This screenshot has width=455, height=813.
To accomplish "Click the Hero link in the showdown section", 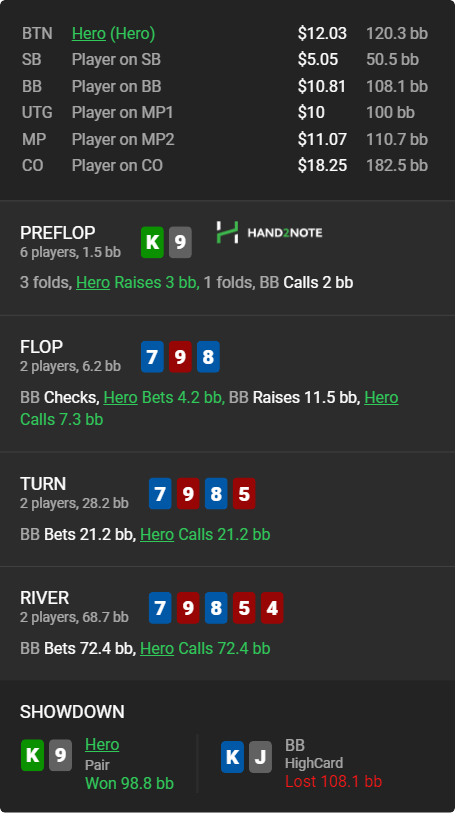I will pyautogui.click(x=102, y=745).
